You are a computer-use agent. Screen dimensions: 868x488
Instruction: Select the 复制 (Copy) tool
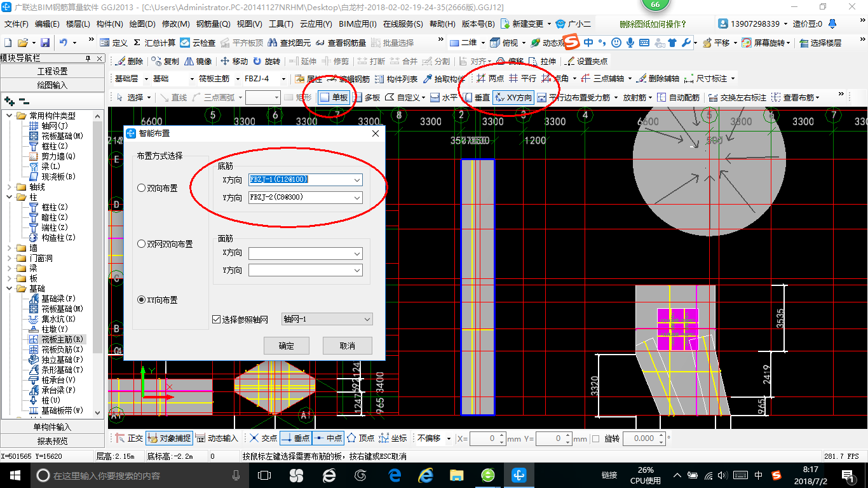coord(166,62)
